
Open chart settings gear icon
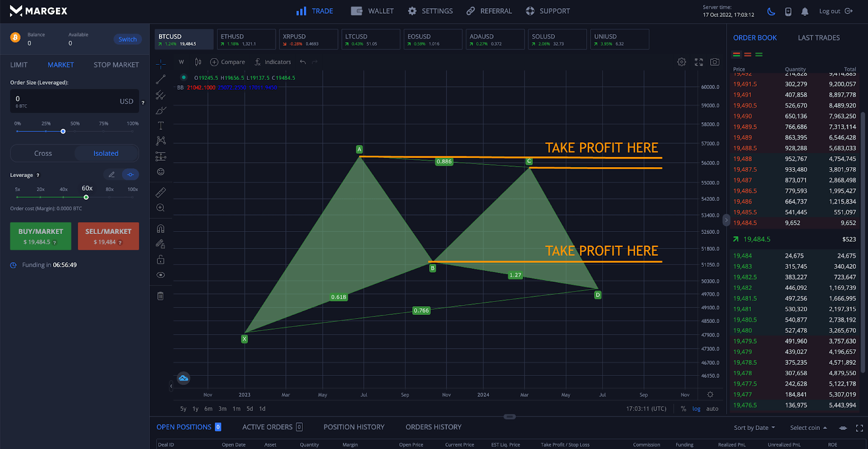[681, 62]
